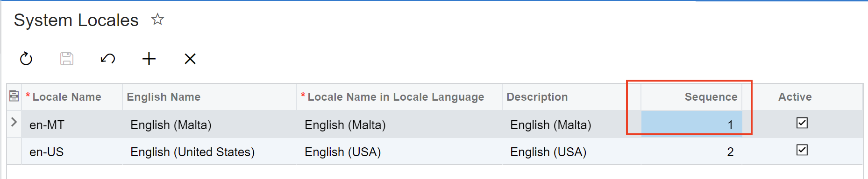868x179 pixels.
Task: Click the Undo arrow icon
Action: [x=108, y=59]
